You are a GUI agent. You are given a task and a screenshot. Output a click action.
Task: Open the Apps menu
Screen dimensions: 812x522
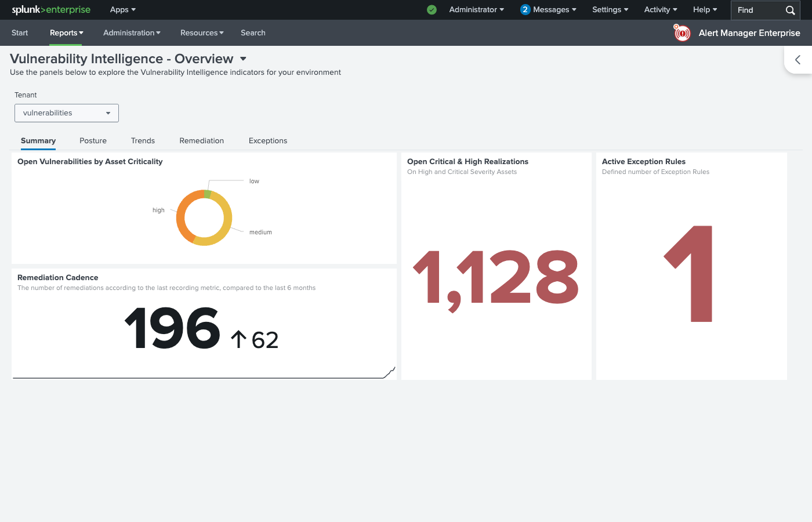point(122,9)
